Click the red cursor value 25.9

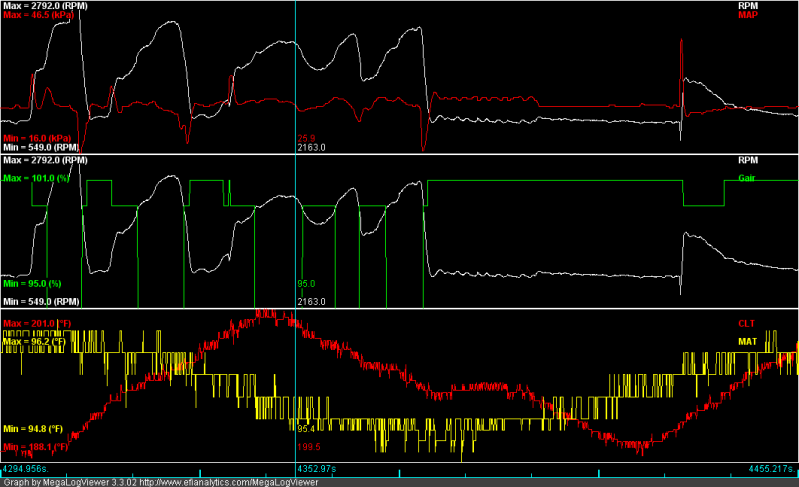[x=306, y=138]
